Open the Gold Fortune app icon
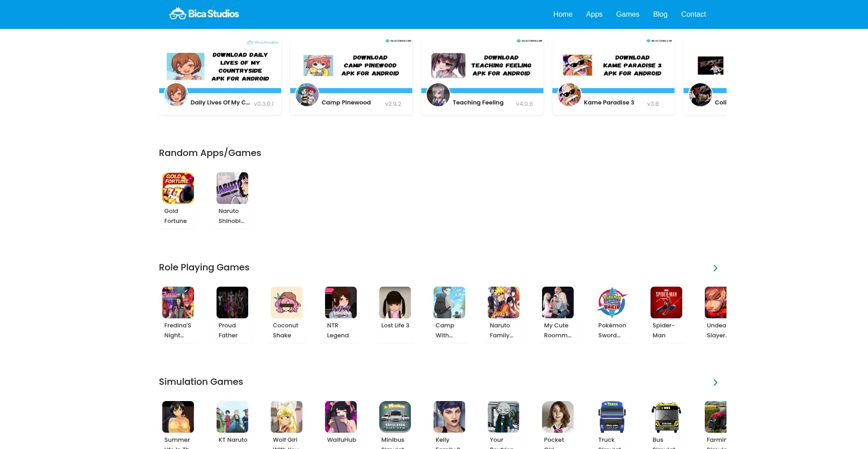The height and width of the screenshot is (449, 868). pos(178,188)
